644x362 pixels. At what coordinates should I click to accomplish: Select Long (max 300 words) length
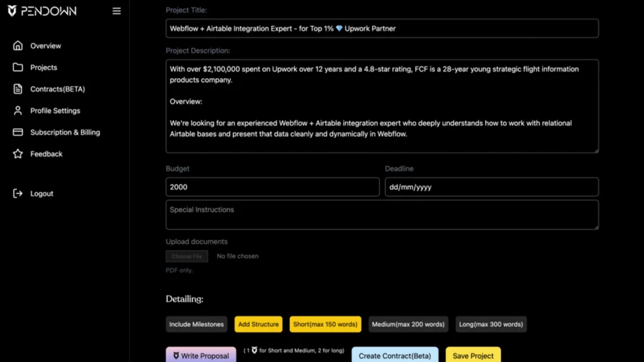(491, 324)
